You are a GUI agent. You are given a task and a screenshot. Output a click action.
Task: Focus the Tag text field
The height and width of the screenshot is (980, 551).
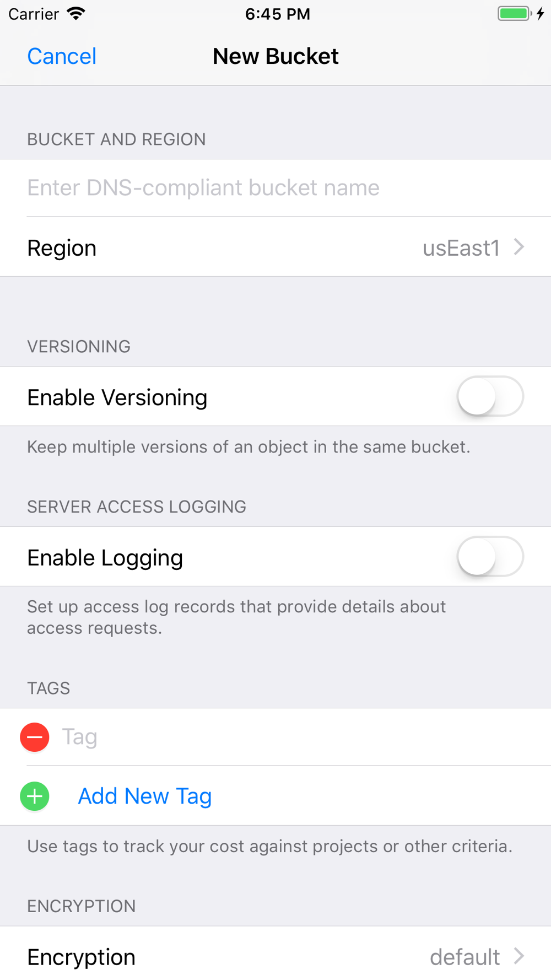click(306, 737)
